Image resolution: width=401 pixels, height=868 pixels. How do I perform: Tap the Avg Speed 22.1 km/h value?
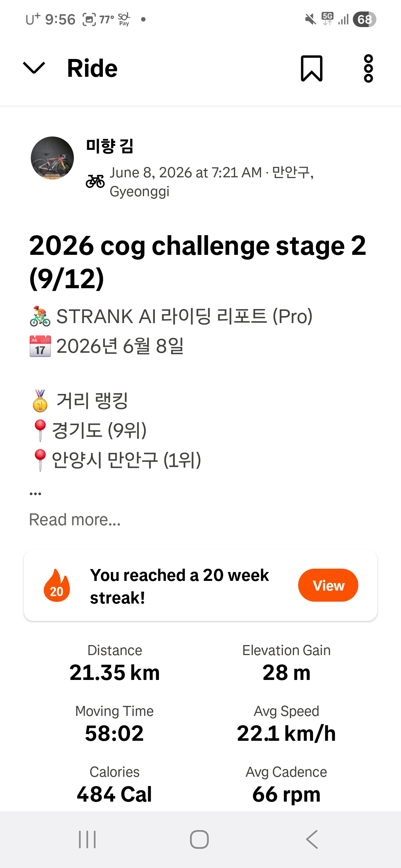pyautogui.click(x=286, y=733)
